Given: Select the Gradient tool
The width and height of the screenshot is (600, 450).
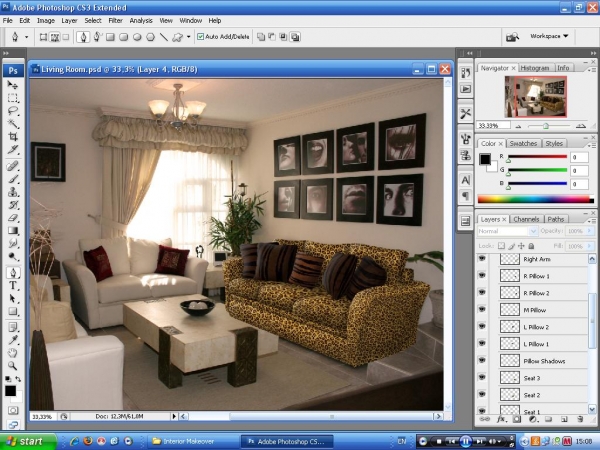Looking at the screenshot, I should tap(13, 230).
